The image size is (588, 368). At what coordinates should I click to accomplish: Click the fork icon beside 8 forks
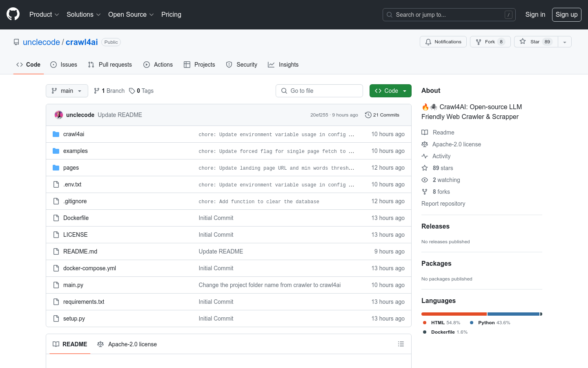coord(425,192)
